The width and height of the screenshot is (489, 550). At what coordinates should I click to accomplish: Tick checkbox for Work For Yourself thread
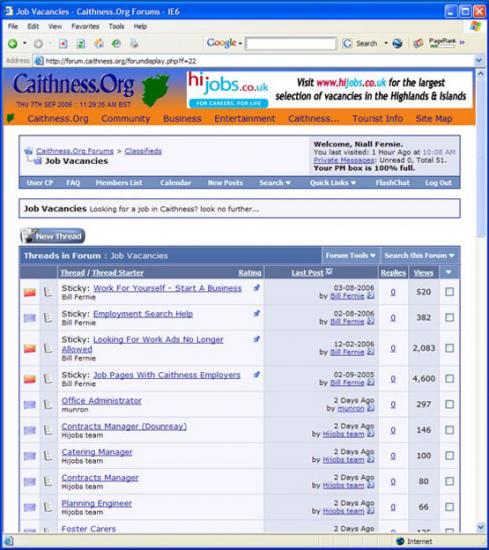tap(449, 292)
